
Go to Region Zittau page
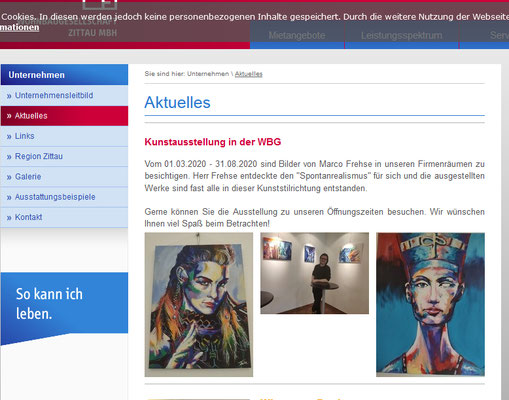pyautogui.click(x=64, y=156)
